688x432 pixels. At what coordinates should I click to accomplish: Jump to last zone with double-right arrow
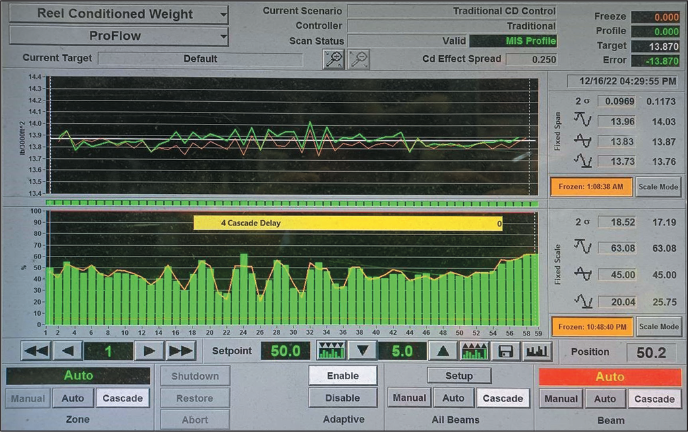click(x=180, y=351)
